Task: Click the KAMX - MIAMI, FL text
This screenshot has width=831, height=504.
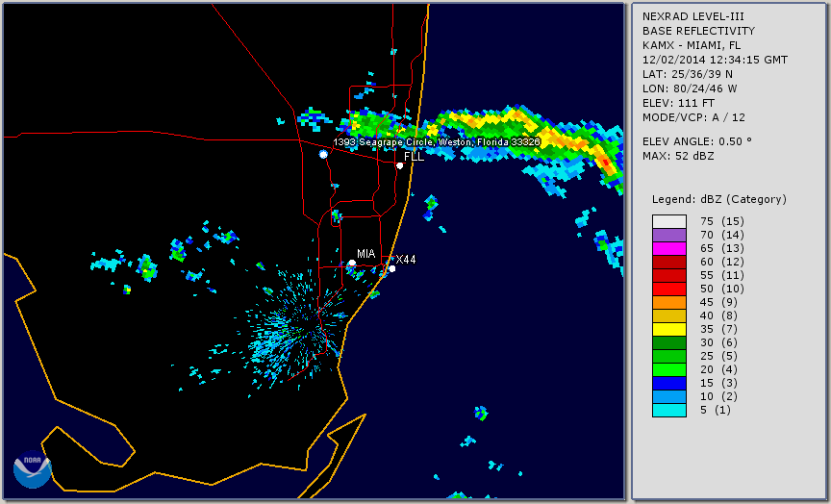Action: [x=692, y=45]
